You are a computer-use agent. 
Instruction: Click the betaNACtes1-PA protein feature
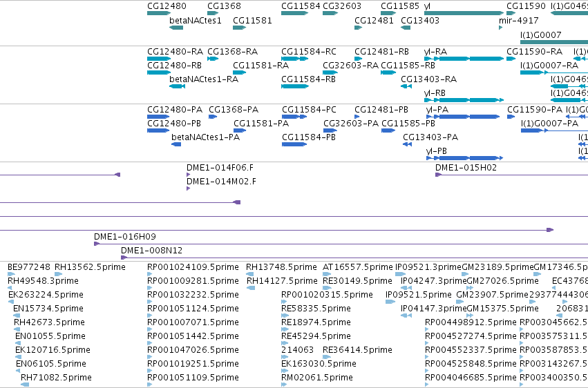176,144
